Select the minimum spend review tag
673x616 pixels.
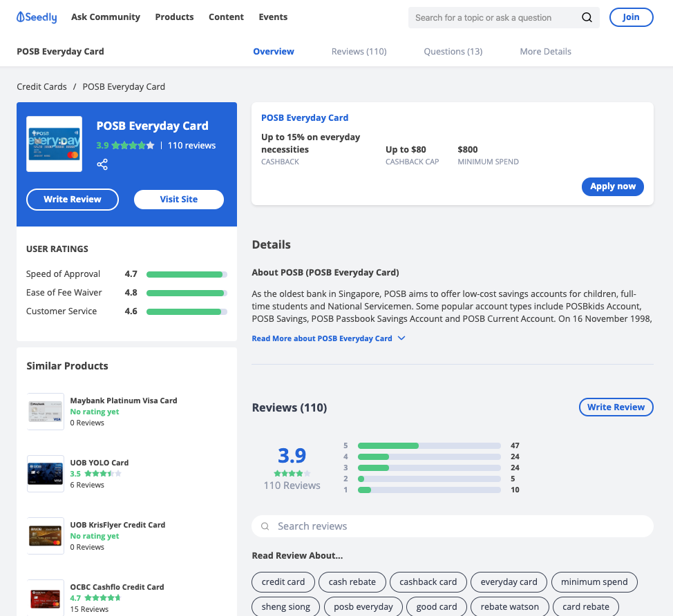pyautogui.click(x=594, y=582)
